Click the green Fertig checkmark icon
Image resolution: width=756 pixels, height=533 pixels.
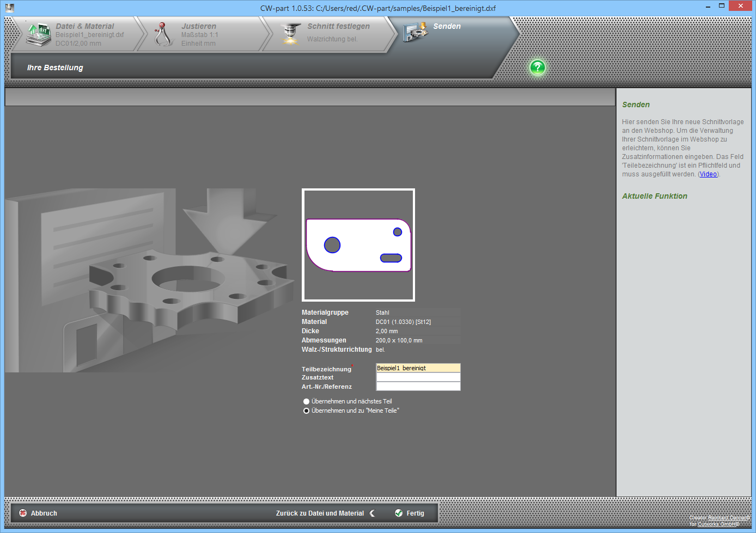(399, 513)
